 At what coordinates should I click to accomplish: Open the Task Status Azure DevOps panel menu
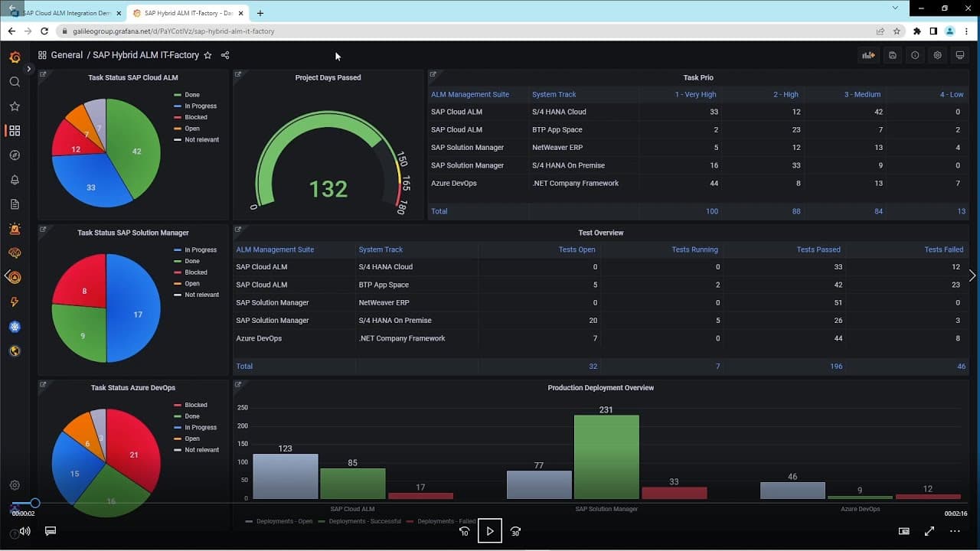click(133, 388)
